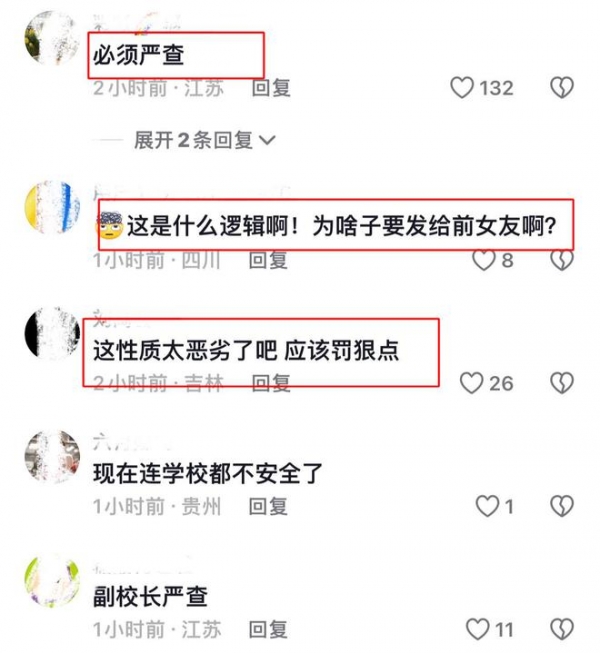Image resolution: width=600 pixels, height=653 pixels.
Task: Expand 展开2条回复 replies
Action: 204,140
